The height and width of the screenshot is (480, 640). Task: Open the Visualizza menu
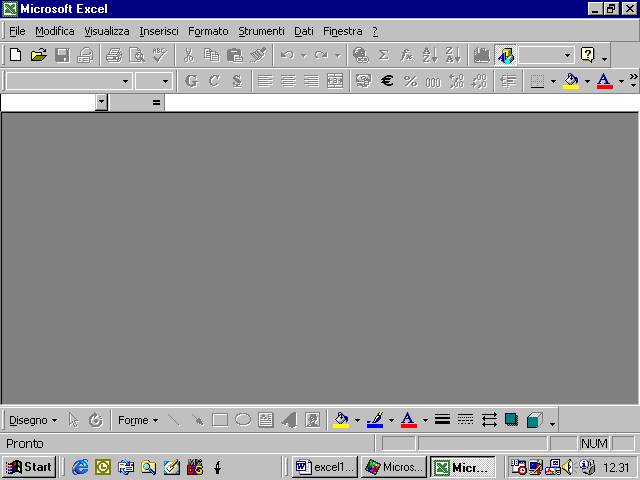107,31
